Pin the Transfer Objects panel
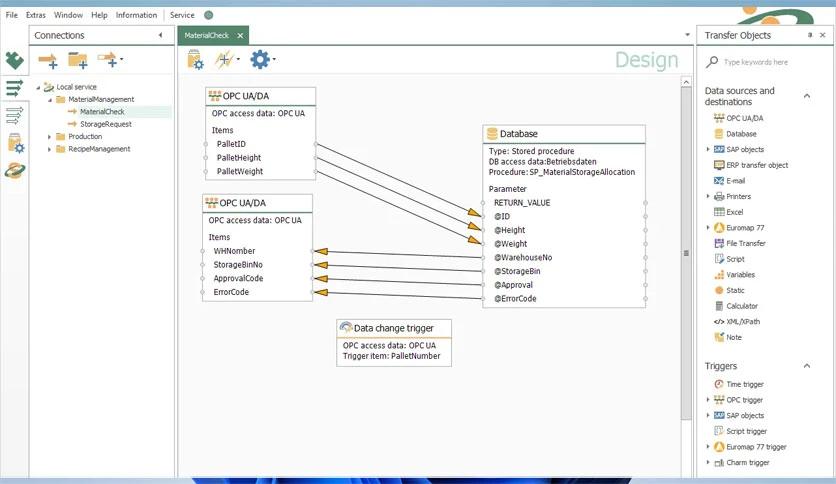 coord(810,35)
